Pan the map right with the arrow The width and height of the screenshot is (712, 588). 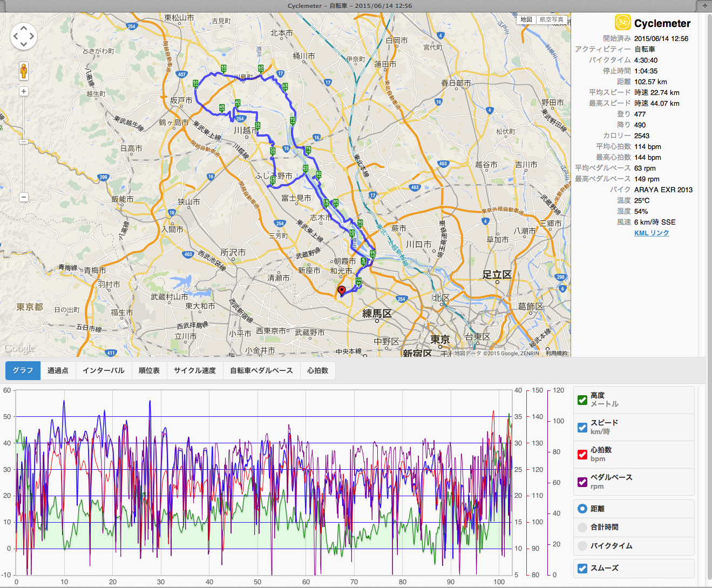32,37
